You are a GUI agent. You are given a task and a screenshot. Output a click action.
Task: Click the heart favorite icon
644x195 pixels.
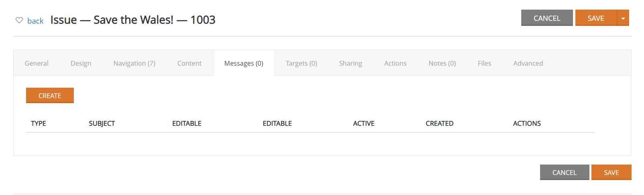point(19,20)
